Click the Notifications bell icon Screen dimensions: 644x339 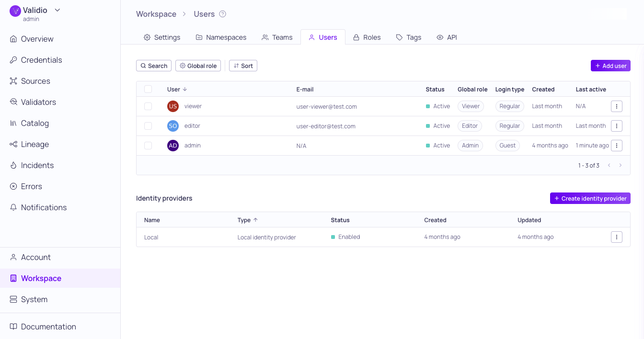click(x=13, y=207)
